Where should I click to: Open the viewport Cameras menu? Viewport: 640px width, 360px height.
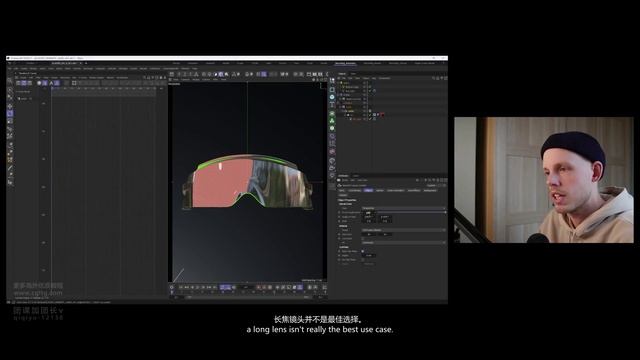coord(185,79)
